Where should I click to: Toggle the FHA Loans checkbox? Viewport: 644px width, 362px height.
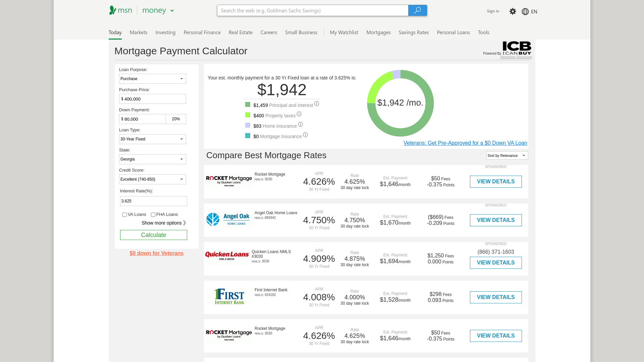(x=153, y=215)
